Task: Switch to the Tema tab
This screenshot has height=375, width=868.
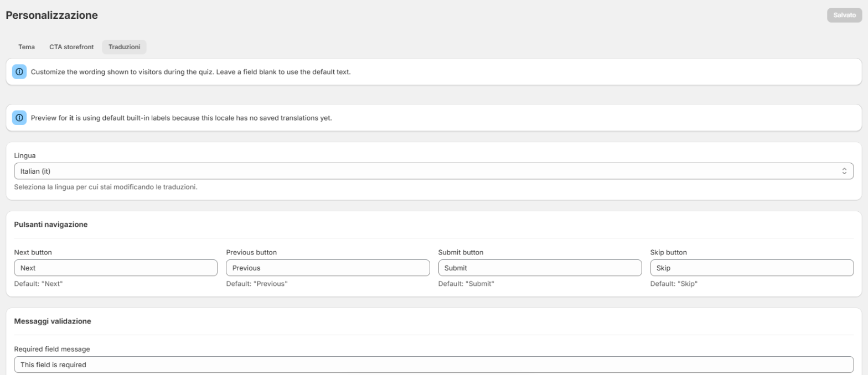Action: (27, 47)
